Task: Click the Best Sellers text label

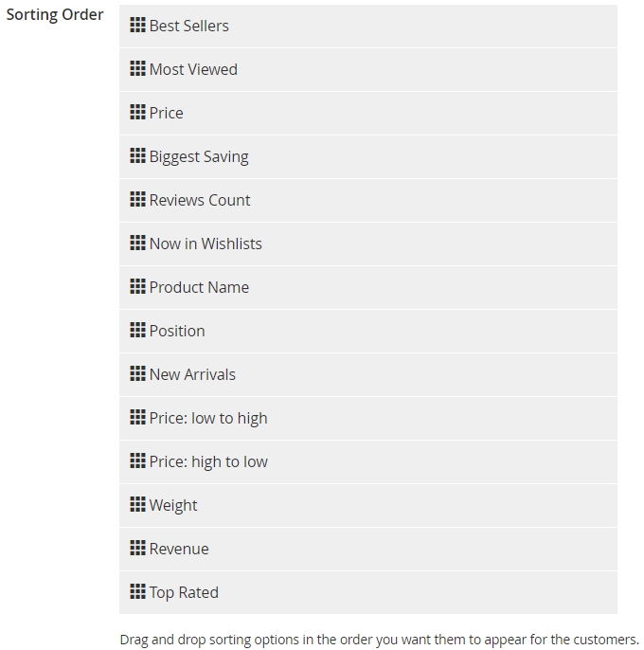Action: [189, 26]
